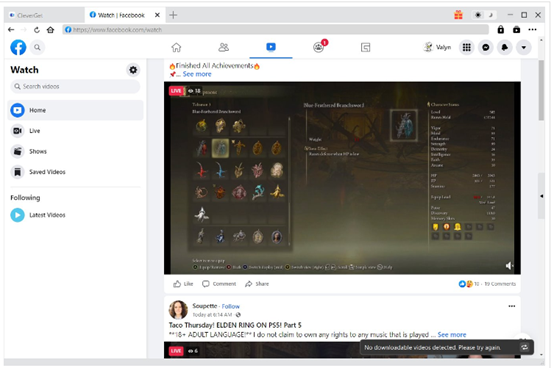
Task: Open the Facebook Home feed icon
Action: pyautogui.click(x=176, y=47)
